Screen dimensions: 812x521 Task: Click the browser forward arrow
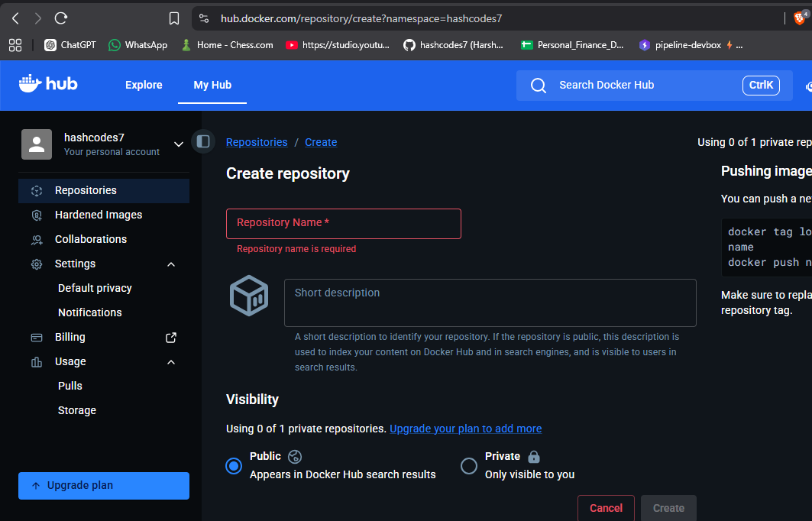pos(37,18)
